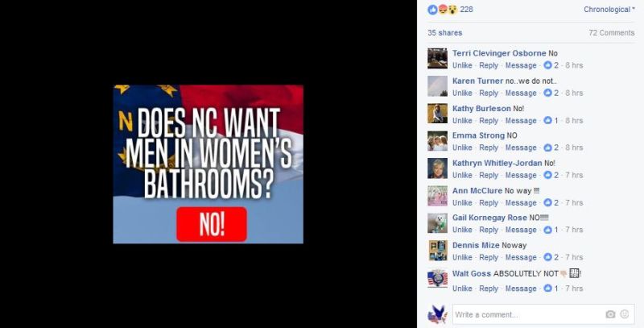Click the wow reaction icon near 228
The width and height of the screenshot is (644, 328).
452,10
